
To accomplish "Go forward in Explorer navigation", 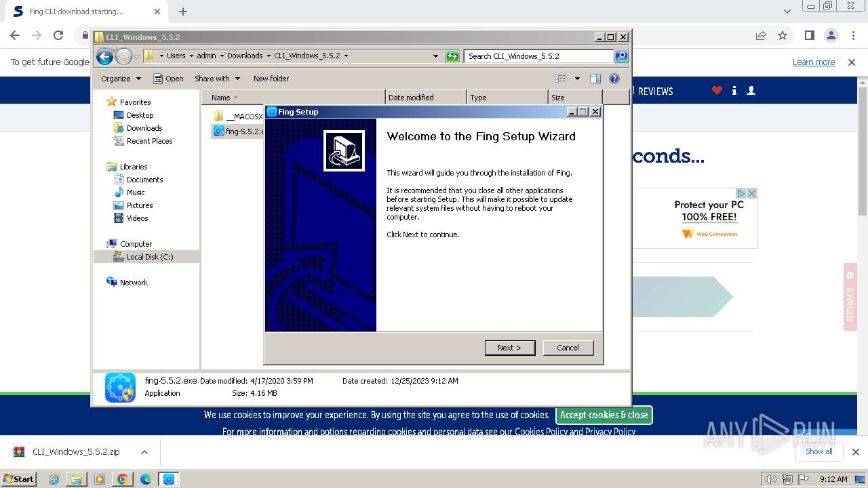I will [123, 56].
